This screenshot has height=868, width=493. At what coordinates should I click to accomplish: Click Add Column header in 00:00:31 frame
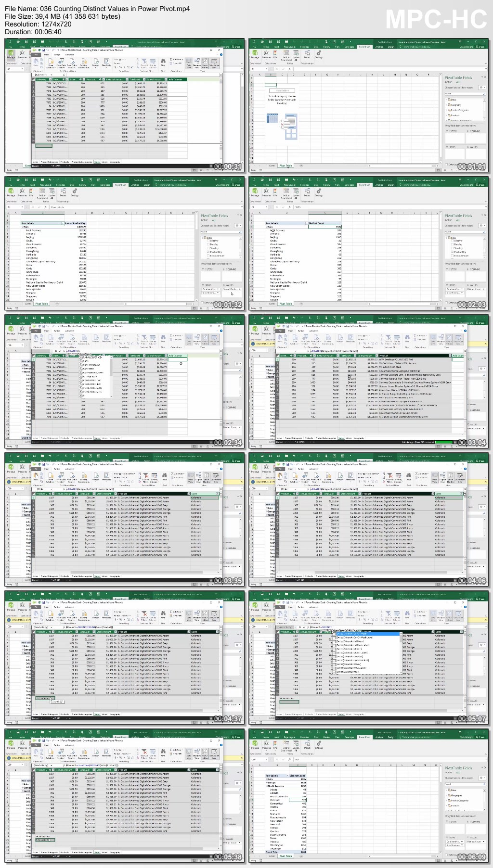pyautogui.click(x=177, y=79)
